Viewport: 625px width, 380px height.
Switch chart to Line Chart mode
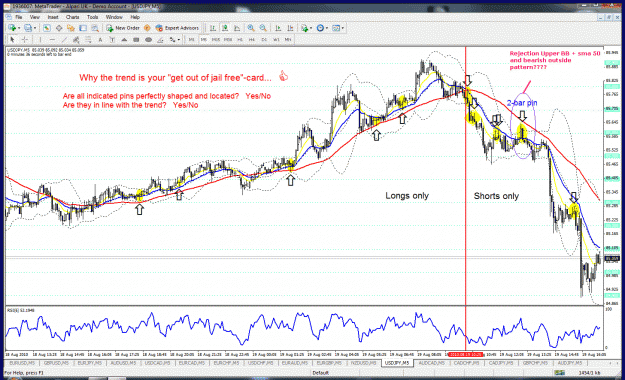pos(237,28)
